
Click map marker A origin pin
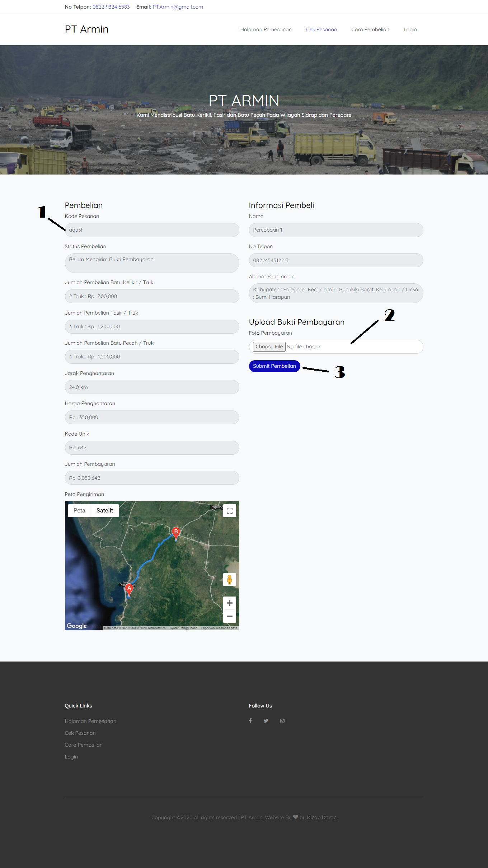129,589
